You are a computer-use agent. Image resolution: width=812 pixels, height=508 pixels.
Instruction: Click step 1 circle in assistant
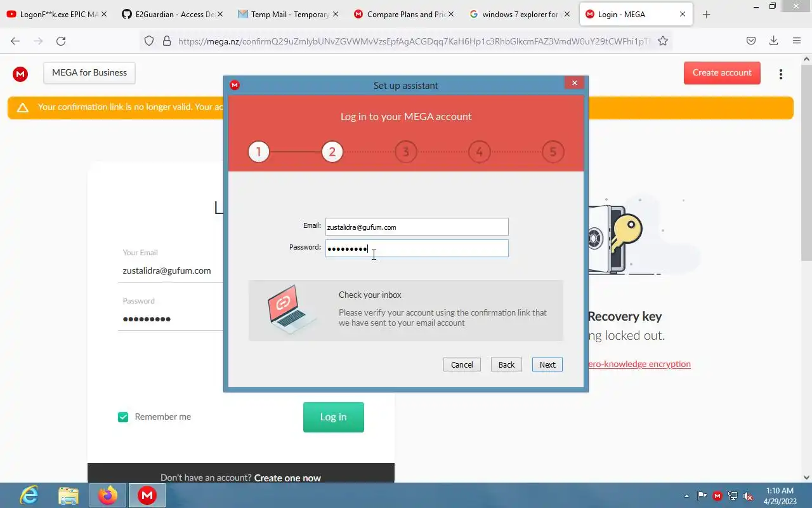[259, 152]
